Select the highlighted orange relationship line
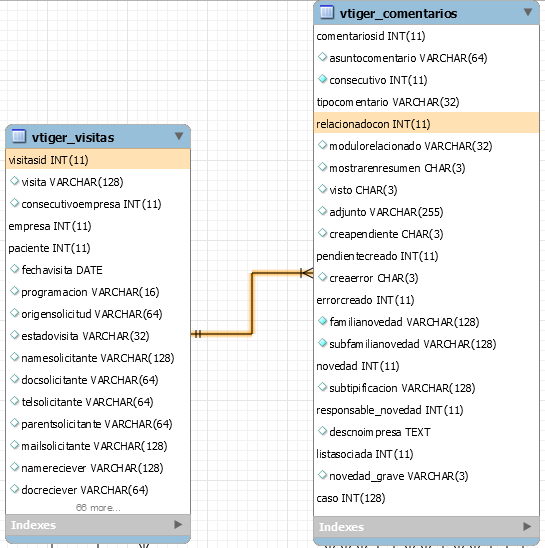The width and height of the screenshot is (545, 548). (x=252, y=303)
